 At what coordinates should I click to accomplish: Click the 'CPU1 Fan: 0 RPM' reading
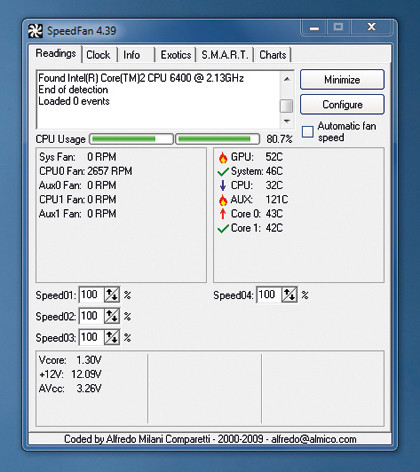point(78,200)
